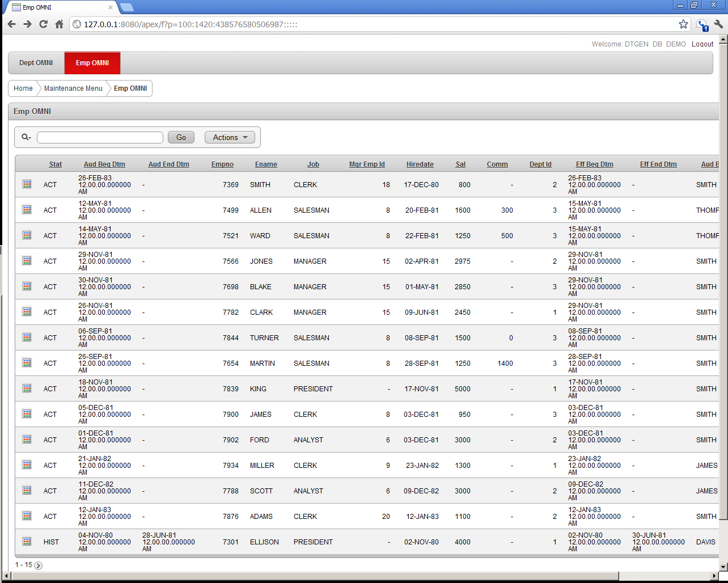Viewport: 728px width, 583px height.
Task: Click the bookmark star icon
Action: 683,24
